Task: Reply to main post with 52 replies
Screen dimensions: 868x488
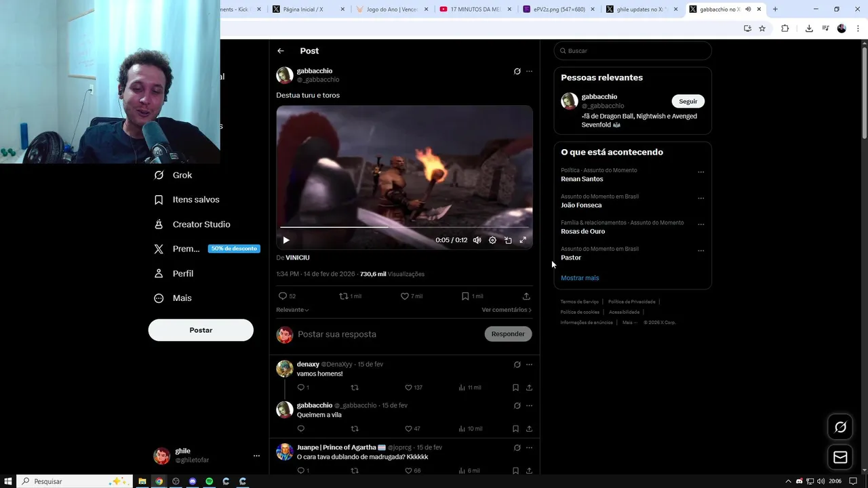Action: pyautogui.click(x=288, y=296)
